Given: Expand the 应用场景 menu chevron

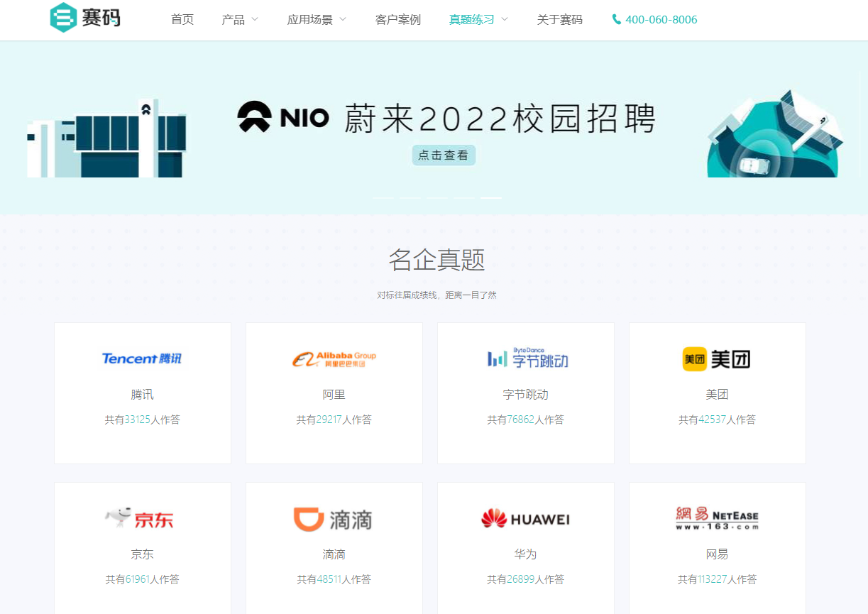Looking at the screenshot, I should [343, 19].
